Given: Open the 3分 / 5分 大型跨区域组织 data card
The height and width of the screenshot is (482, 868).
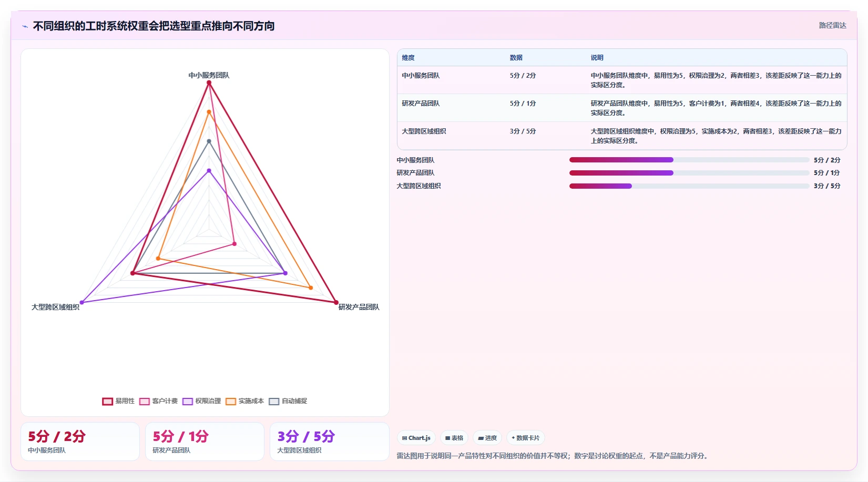Looking at the screenshot, I should point(329,442).
